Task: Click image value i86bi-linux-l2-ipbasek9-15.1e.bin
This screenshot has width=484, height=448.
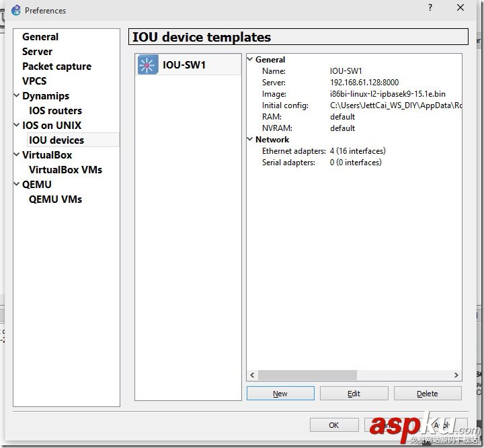Action: (387, 94)
